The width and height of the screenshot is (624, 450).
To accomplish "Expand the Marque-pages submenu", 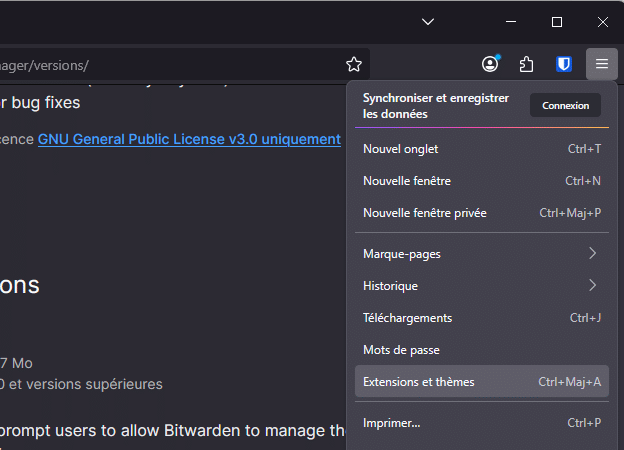I will (482, 254).
